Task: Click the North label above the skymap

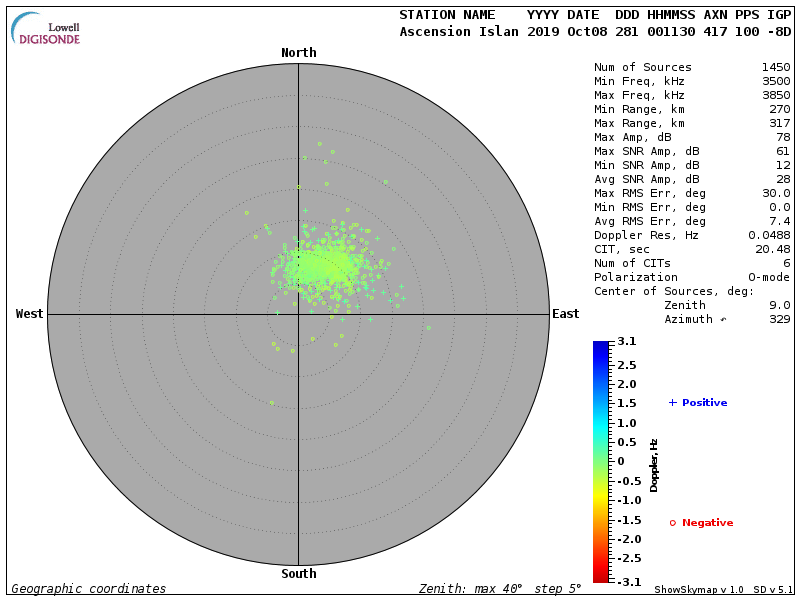Action: coord(298,52)
